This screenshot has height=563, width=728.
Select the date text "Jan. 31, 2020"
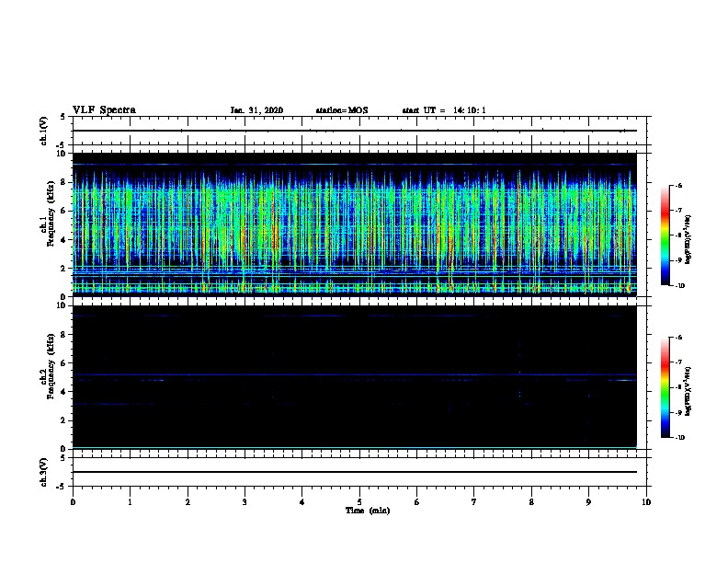pyautogui.click(x=256, y=110)
